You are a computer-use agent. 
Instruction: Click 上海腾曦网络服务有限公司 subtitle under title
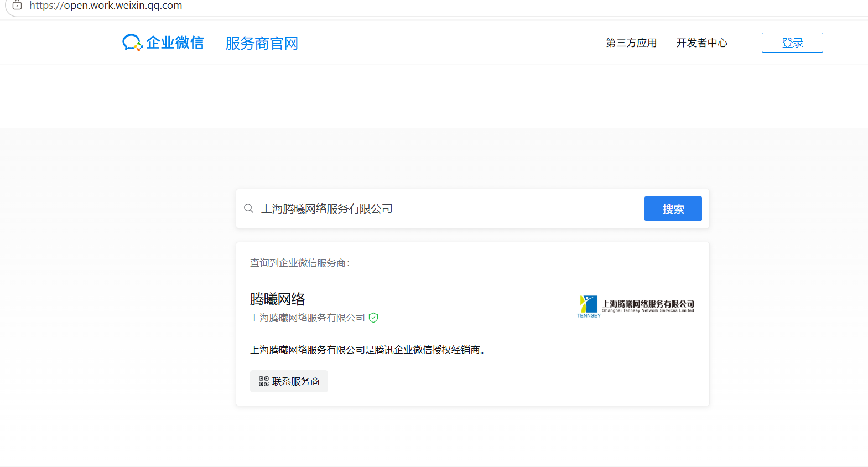[x=308, y=318]
